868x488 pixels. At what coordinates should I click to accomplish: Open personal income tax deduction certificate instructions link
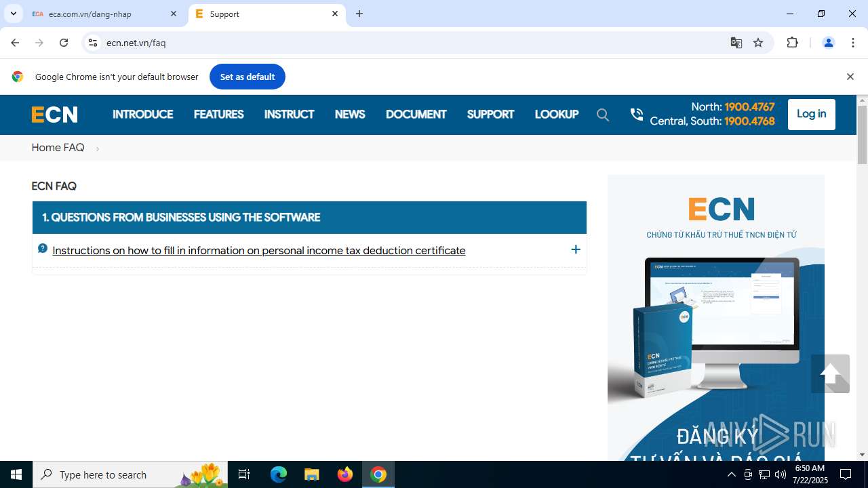pyautogui.click(x=259, y=250)
